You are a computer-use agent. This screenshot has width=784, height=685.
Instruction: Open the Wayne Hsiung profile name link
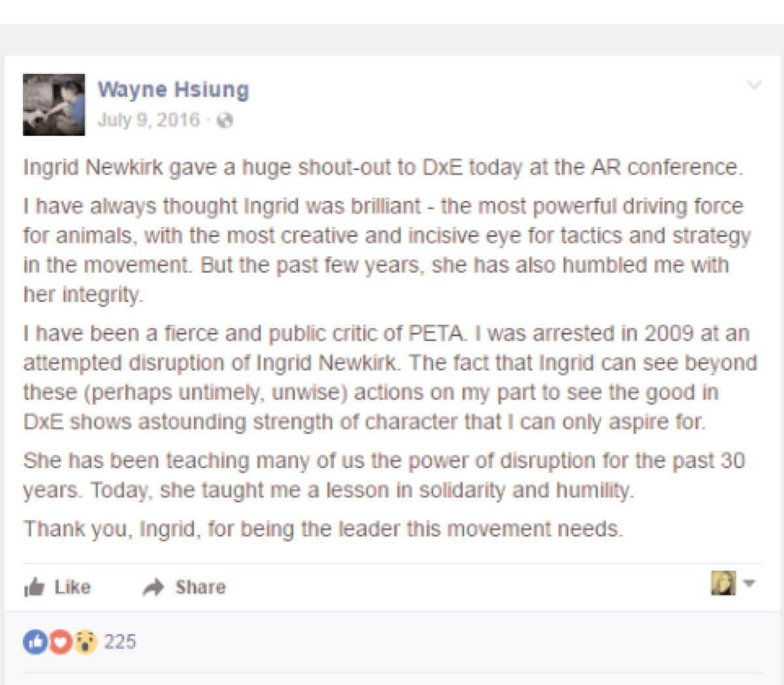click(x=173, y=90)
